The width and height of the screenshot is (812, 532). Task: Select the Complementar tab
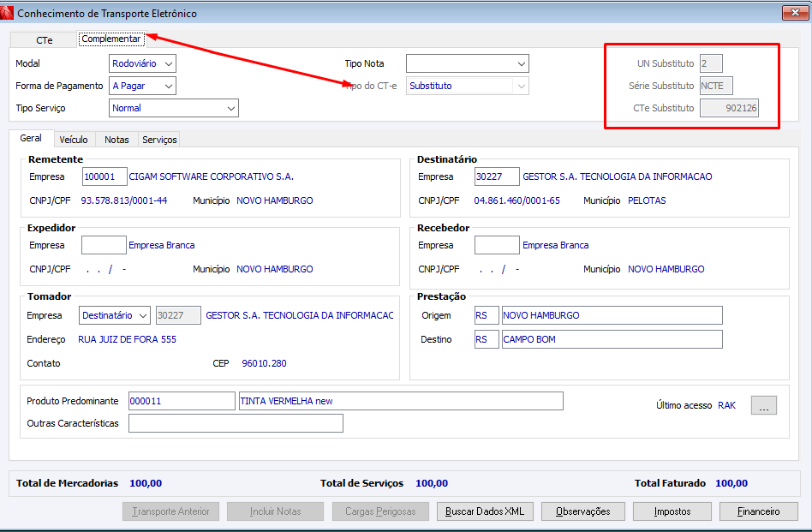coord(111,39)
